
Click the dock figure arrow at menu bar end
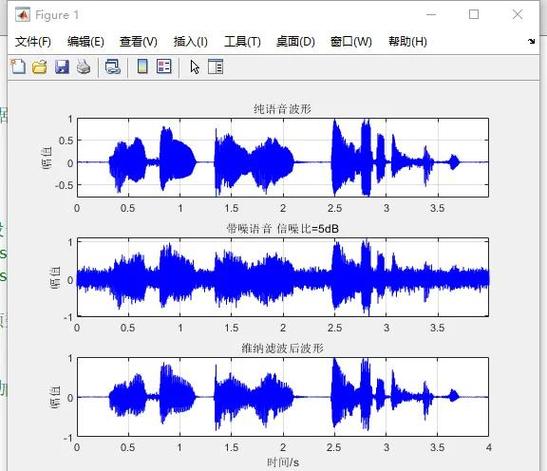pyautogui.click(x=531, y=42)
